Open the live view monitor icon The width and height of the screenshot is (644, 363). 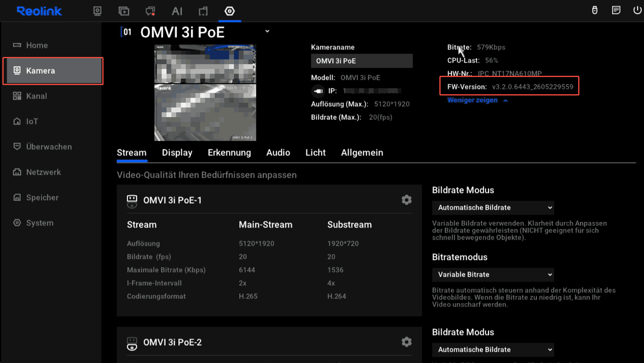tap(97, 11)
